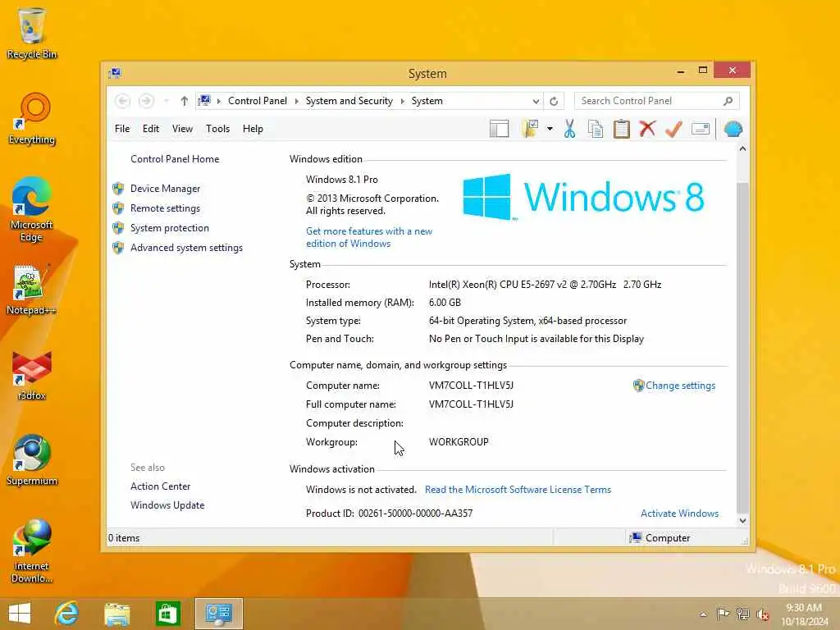
Task: Expand the address bar history dropdown
Action: (536, 101)
